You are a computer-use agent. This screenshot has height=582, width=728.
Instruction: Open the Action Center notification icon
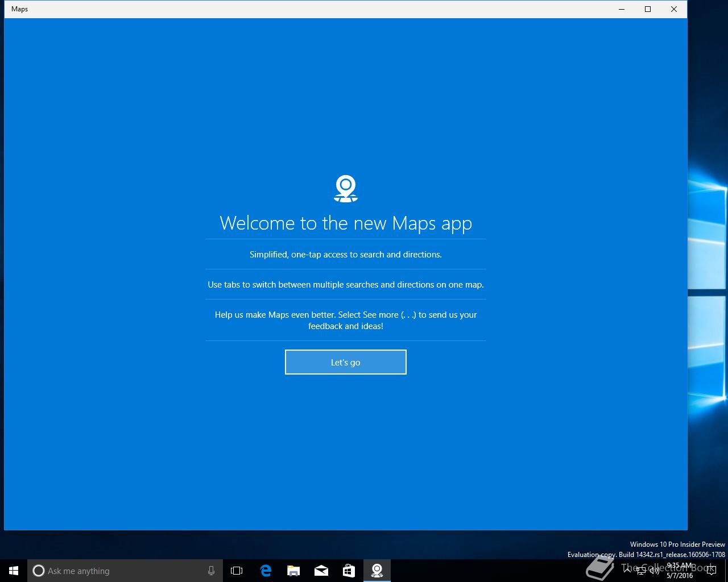coord(712,571)
